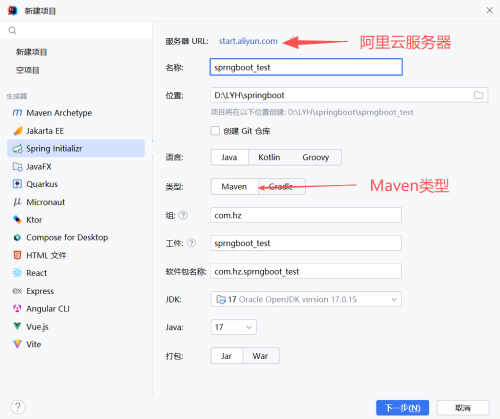The image size is (500, 419).
Task: Select the Ktor generator icon
Action: (17, 220)
